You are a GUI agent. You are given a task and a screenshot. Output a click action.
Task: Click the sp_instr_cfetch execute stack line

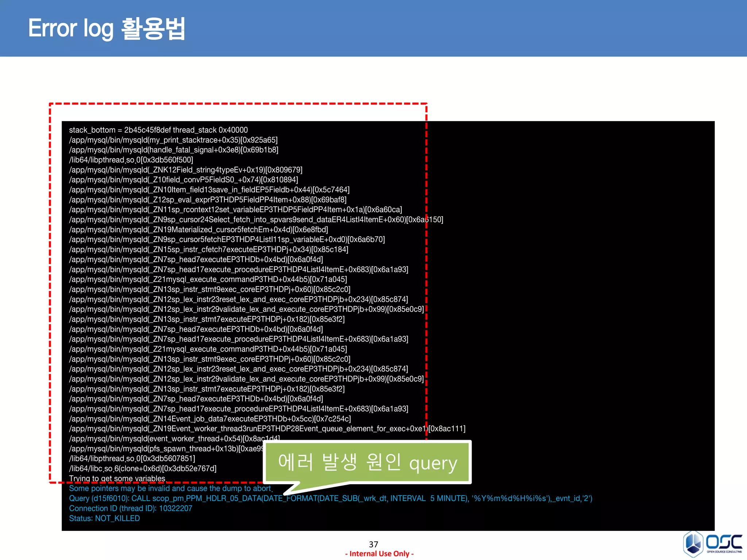coord(209,250)
